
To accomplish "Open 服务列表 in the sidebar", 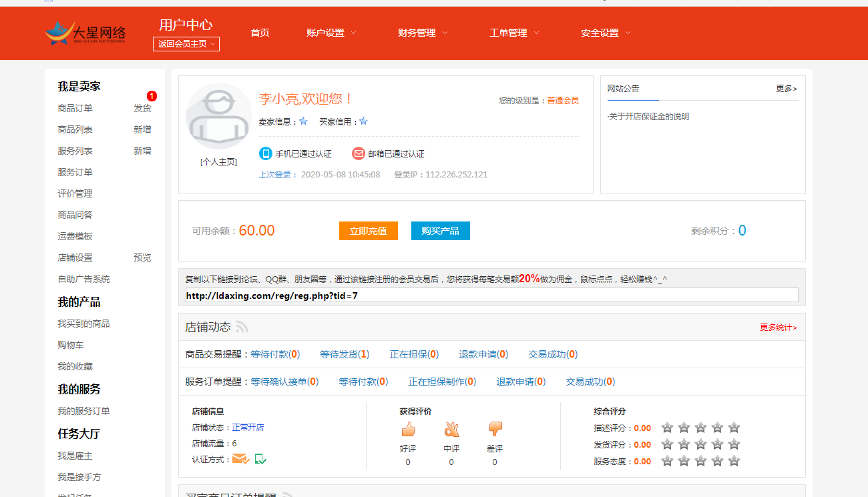I will pyautogui.click(x=75, y=151).
